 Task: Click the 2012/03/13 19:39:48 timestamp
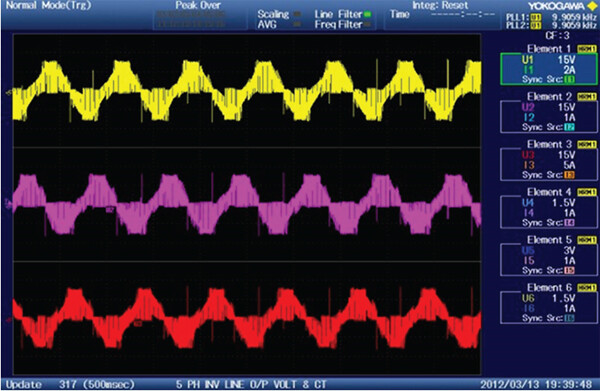click(536, 384)
